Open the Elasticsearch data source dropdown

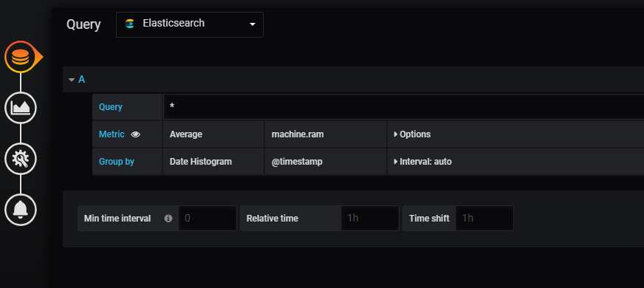(x=190, y=24)
